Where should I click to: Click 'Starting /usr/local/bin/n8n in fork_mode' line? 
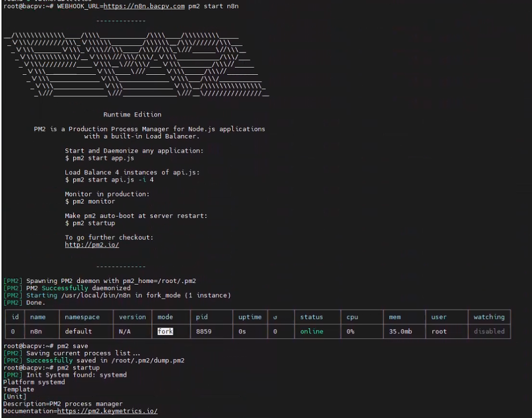pos(117,295)
